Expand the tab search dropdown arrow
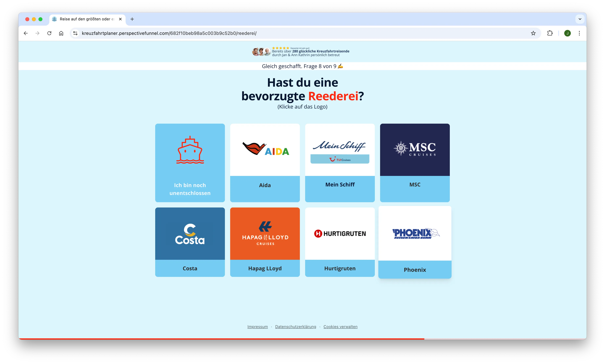This screenshot has height=364, width=605. point(580,19)
